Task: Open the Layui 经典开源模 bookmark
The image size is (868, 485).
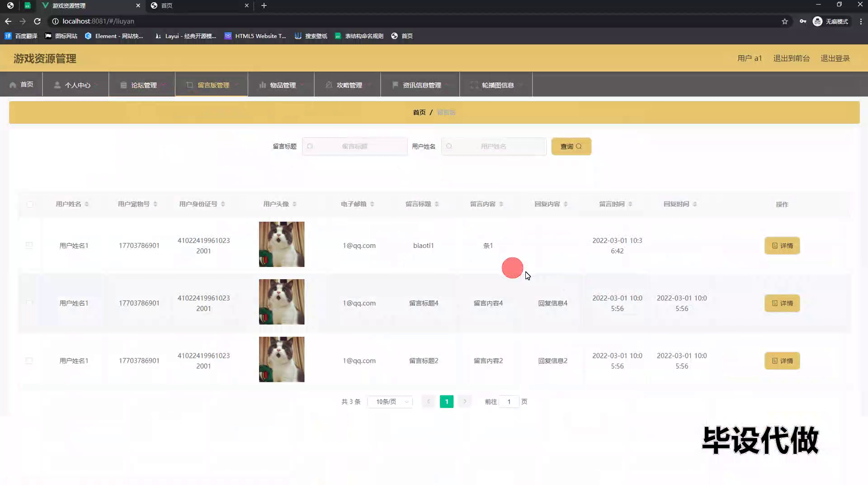Action: [x=185, y=36]
